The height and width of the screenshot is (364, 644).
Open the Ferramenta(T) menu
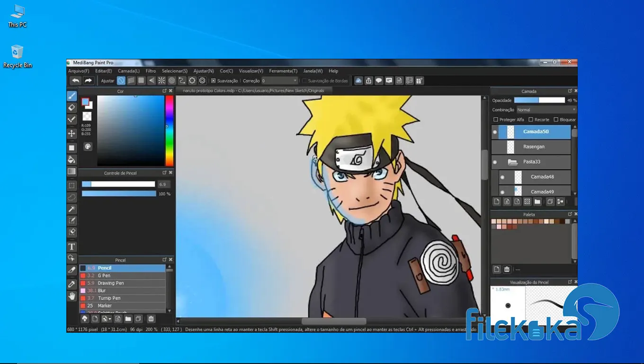tap(283, 71)
